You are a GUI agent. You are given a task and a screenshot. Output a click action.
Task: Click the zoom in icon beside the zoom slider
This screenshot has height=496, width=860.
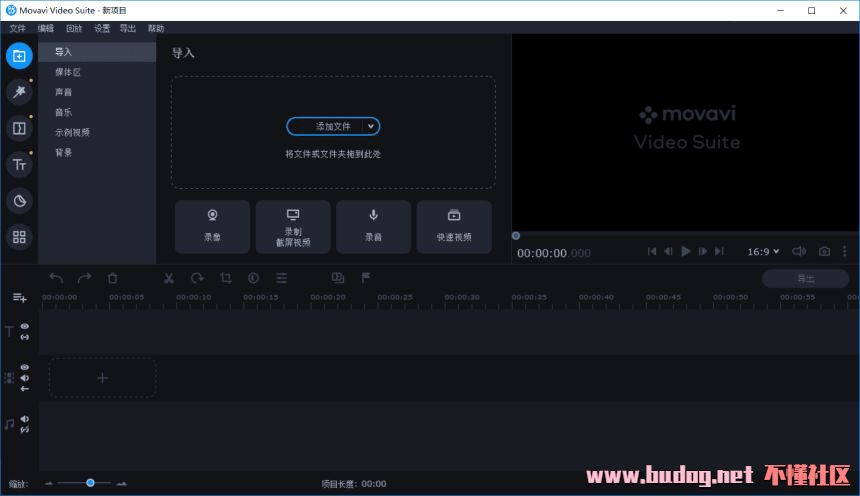pos(122,483)
